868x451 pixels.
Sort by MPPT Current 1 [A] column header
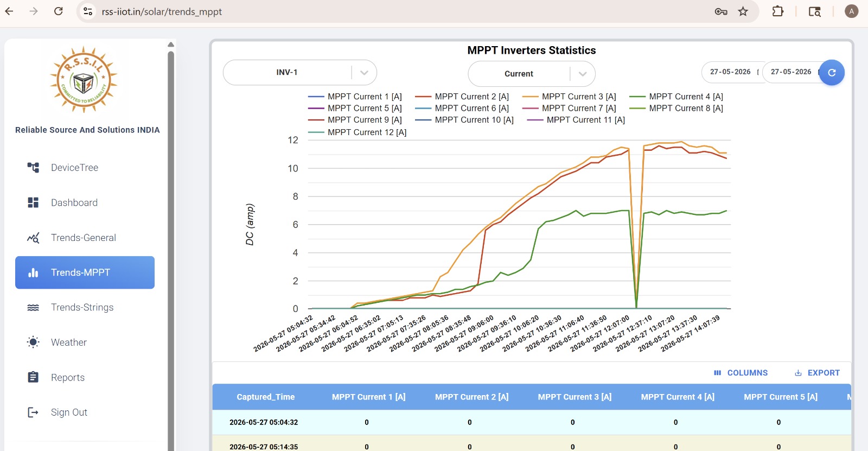tap(368, 397)
